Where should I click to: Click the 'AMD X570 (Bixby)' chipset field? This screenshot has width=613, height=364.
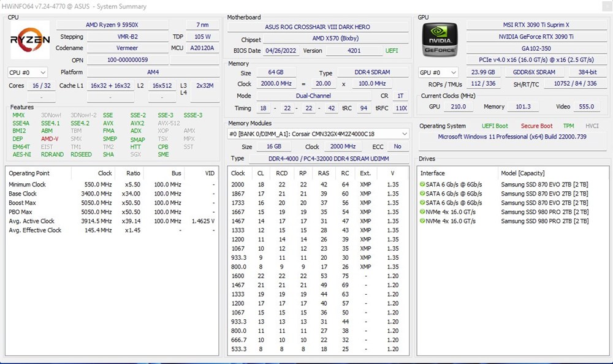(x=336, y=39)
